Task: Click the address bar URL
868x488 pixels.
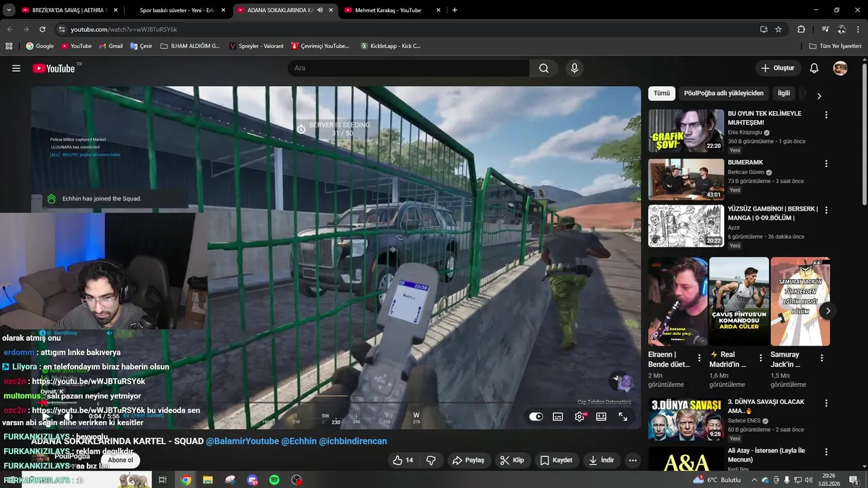Action: pos(124,30)
